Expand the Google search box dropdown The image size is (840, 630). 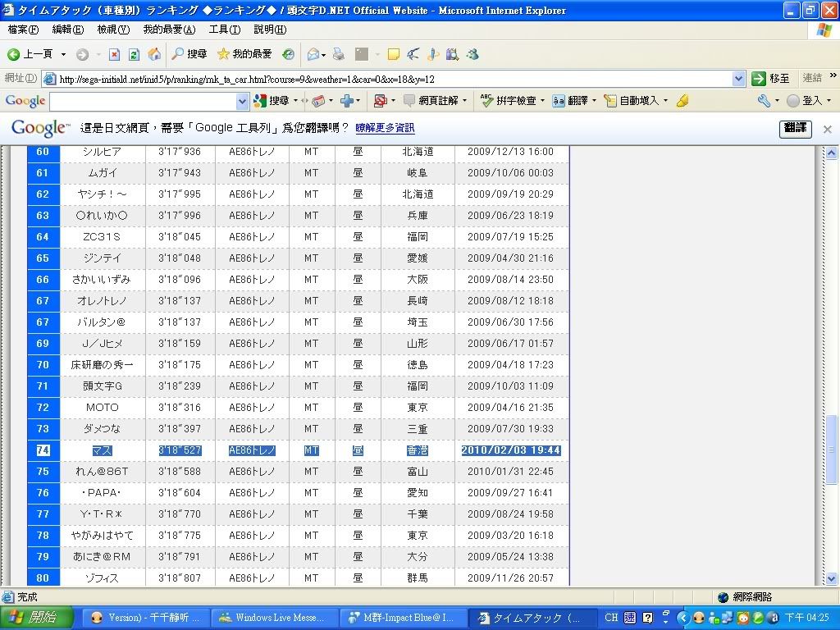coord(242,101)
